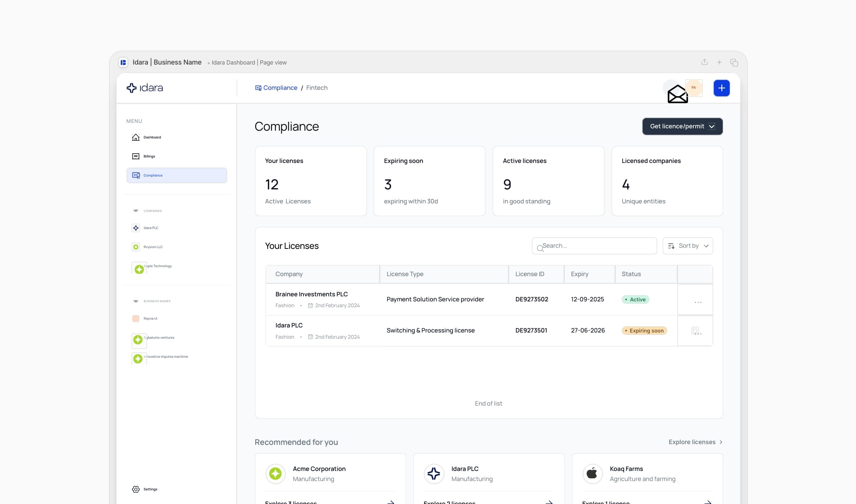The image size is (856, 504).
Task: Click the Your licenses summary card
Action: pos(310,181)
